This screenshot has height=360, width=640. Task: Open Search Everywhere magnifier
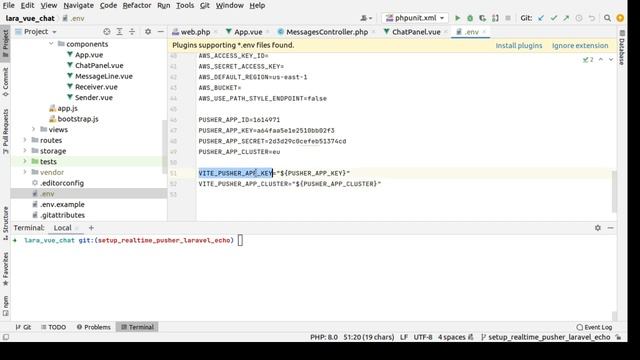607,18
